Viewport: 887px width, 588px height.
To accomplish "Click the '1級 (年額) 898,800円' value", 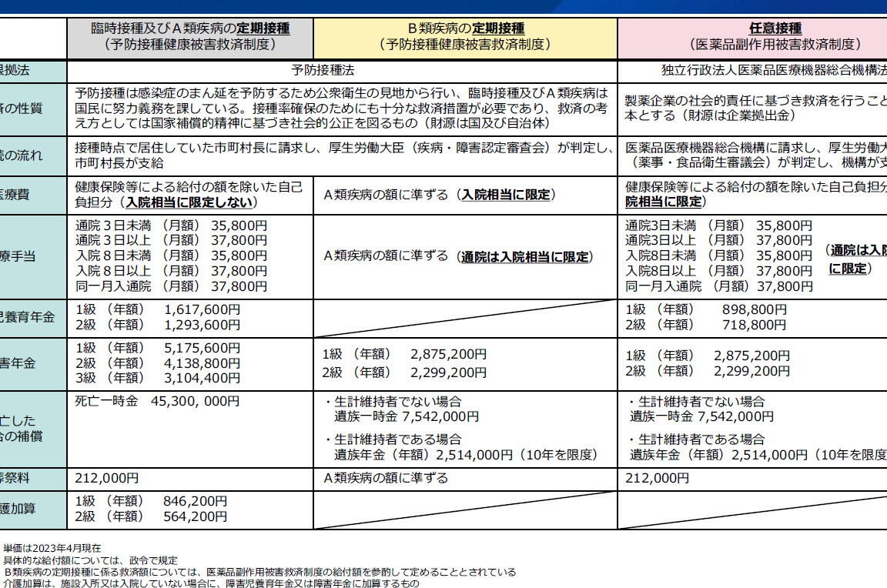I will 705,309.
